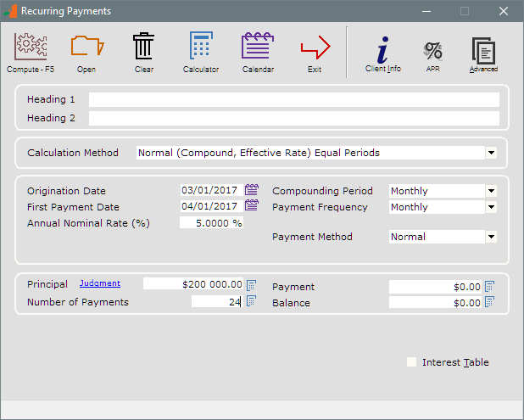
Task: Click the Number of Payments field
Action: pyautogui.click(x=217, y=301)
